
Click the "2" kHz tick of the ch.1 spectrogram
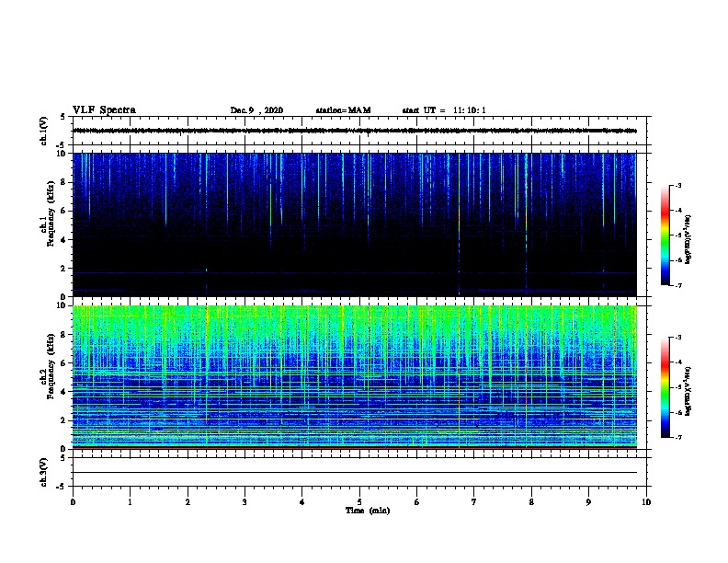coord(63,268)
